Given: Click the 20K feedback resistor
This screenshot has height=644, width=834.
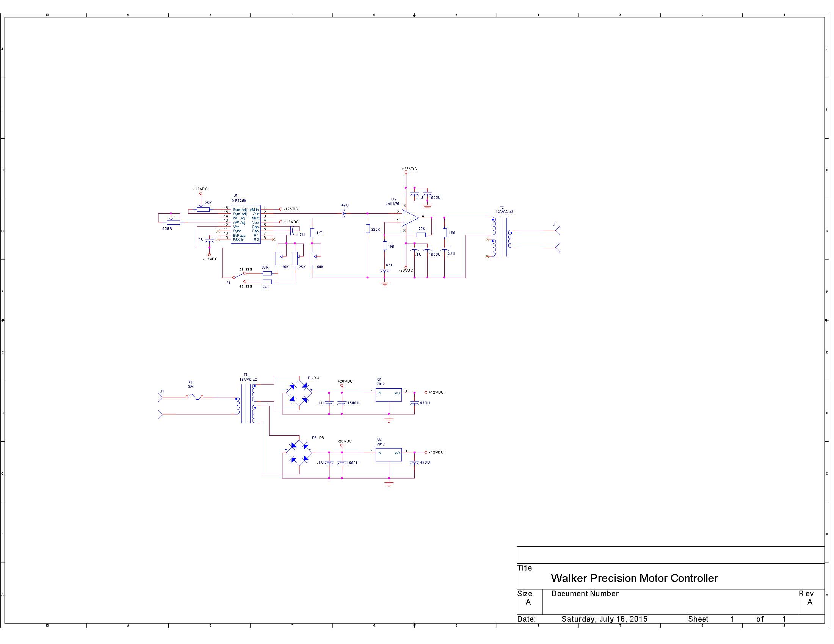Looking at the screenshot, I should 421,235.
